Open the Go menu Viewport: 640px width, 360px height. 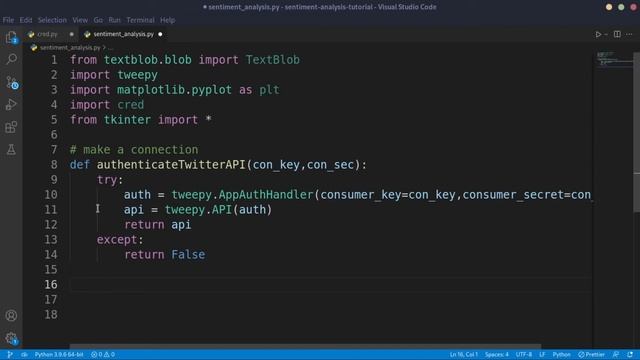point(98,20)
